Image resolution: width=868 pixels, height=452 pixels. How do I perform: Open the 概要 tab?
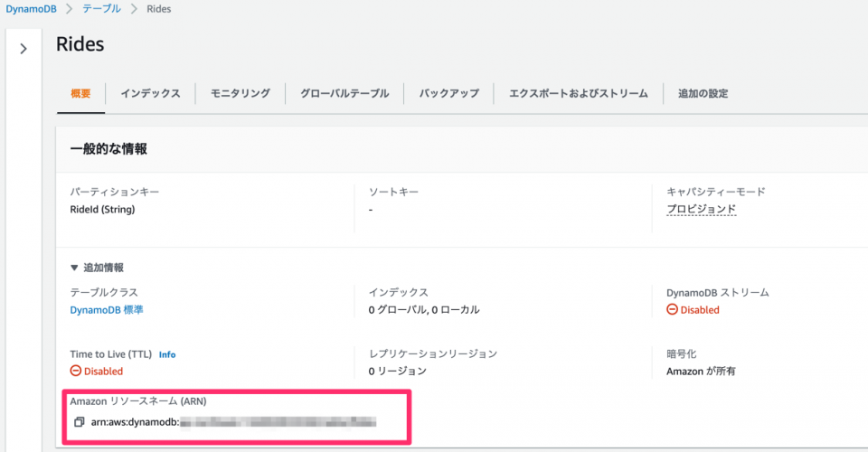point(80,93)
